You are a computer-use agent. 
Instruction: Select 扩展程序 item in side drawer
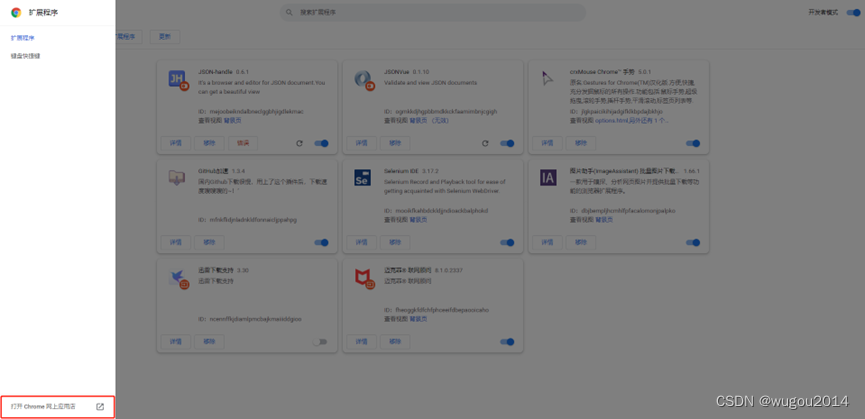(23, 38)
